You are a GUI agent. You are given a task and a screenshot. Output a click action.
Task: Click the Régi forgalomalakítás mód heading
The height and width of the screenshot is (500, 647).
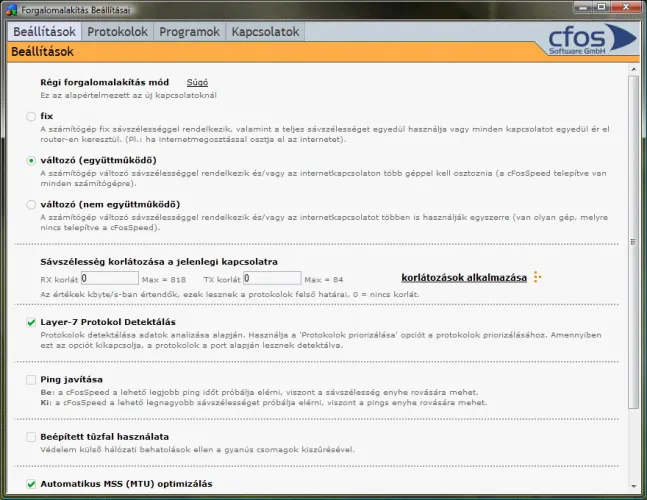tap(105, 83)
